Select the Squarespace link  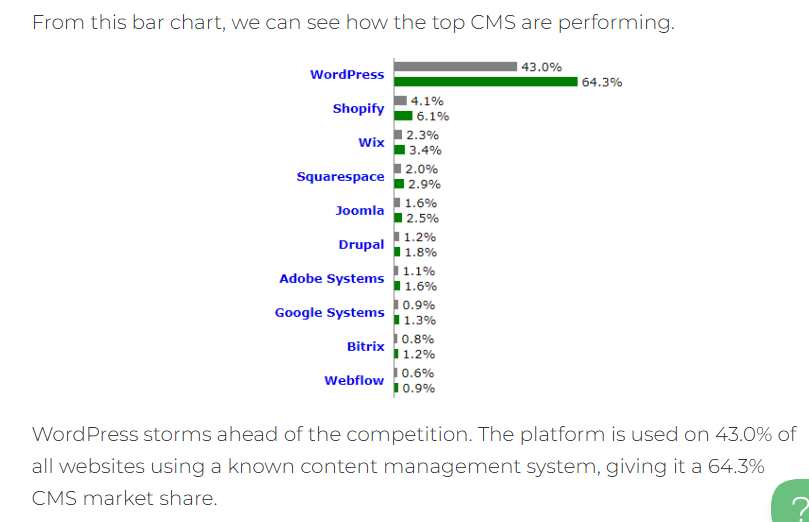coord(340,177)
